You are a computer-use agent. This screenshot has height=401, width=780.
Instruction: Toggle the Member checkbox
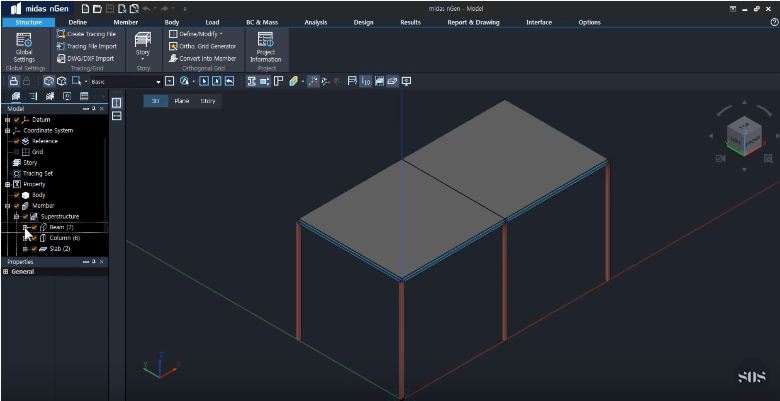click(x=16, y=206)
